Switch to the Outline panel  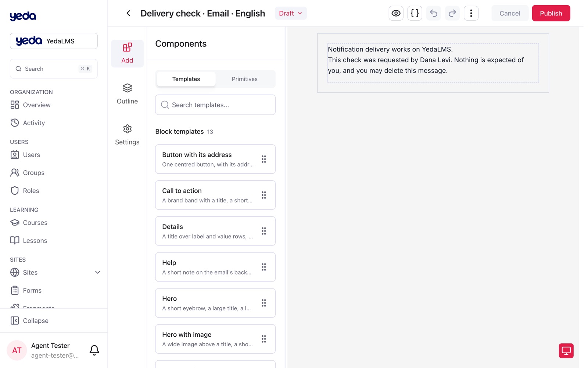click(127, 94)
